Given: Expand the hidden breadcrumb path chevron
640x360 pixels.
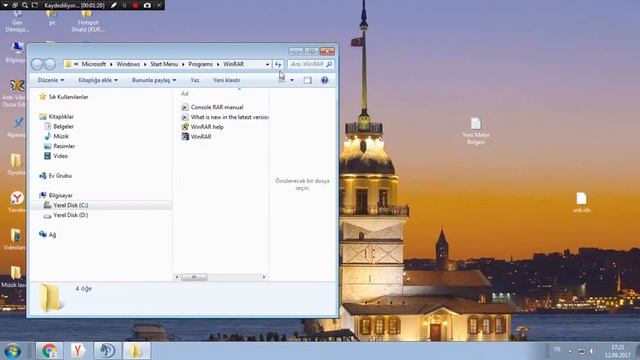Looking at the screenshot, I should tap(76, 64).
